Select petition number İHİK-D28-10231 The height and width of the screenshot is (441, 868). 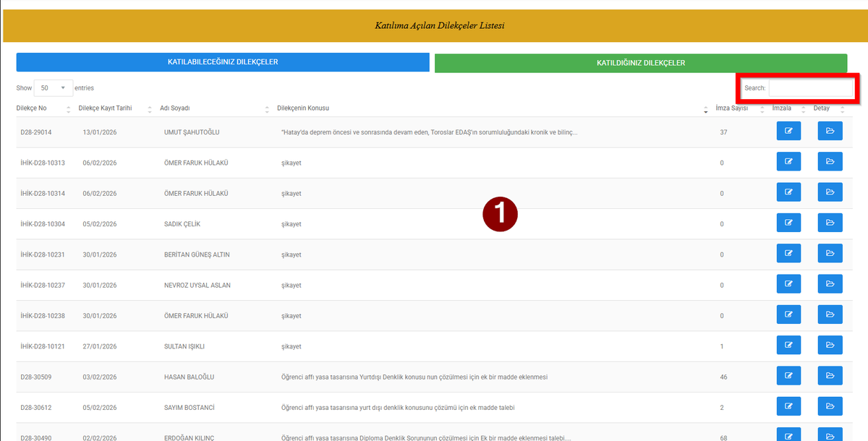(43, 254)
